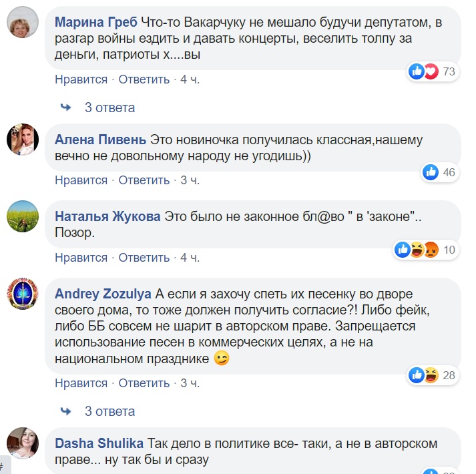
Task: Click the 3 ч. timestamp on Алена's comment
Action: [190, 180]
